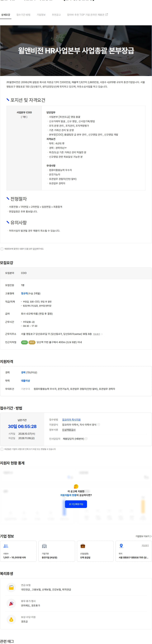Click the 대졸이상 education link

25,381
